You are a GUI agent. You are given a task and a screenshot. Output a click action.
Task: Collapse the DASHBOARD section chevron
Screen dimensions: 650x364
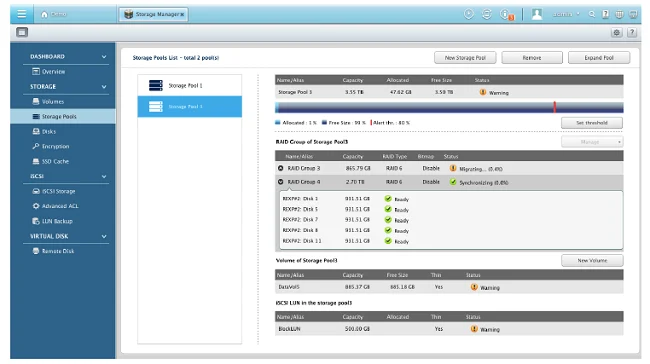click(x=104, y=56)
